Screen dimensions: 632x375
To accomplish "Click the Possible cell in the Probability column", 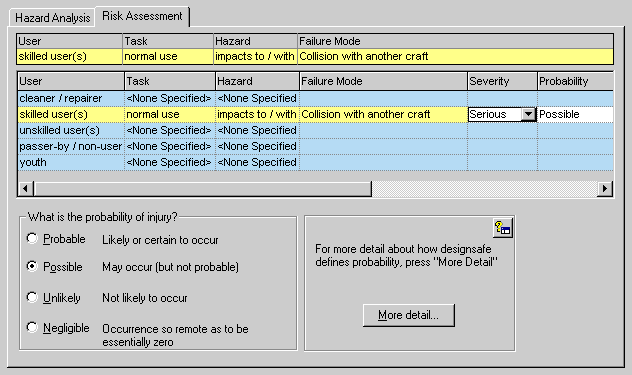I will point(575,114).
